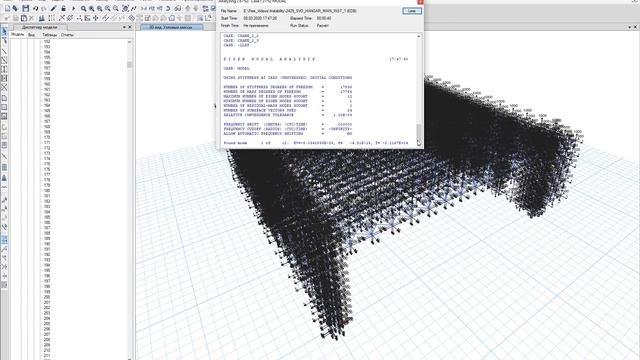The height and width of the screenshot is (360, 640).
Task: Select the Диспетчер модели panel title tab
Action: click(40, 27)
